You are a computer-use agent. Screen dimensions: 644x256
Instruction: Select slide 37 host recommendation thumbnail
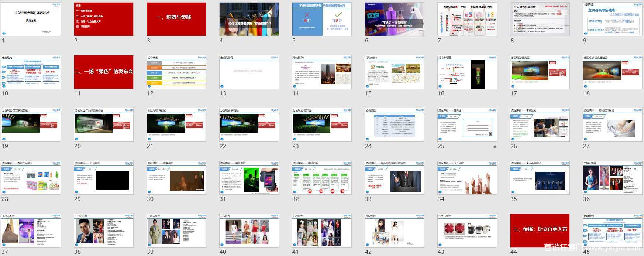click(31, 231)
